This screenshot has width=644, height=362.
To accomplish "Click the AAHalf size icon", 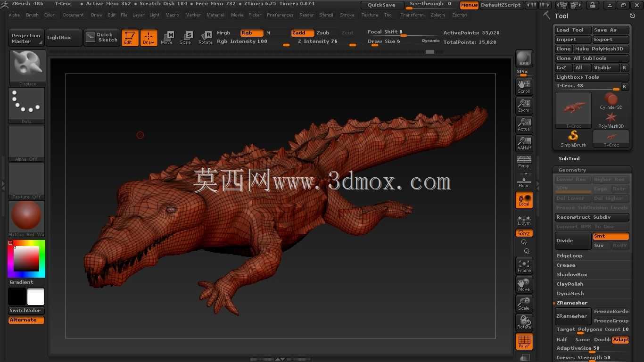I will coord(524,143).
